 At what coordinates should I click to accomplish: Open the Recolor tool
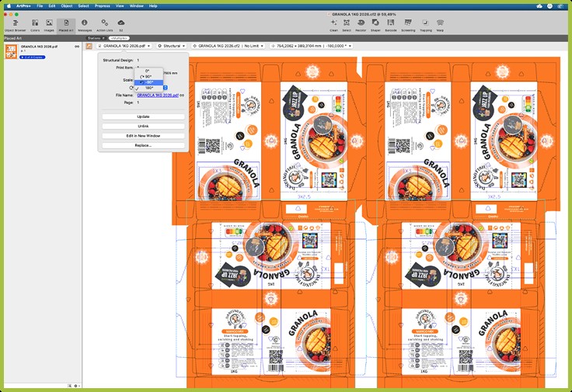click(361, 26)
